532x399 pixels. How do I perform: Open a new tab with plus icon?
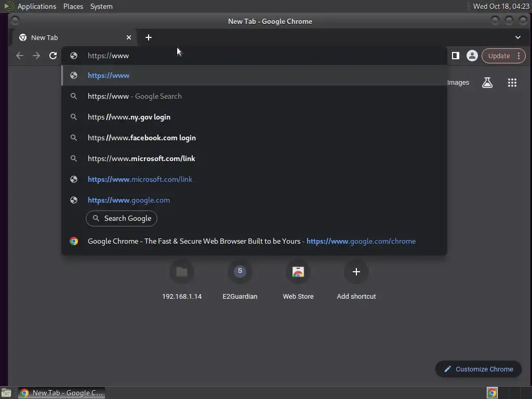pyautogui.click(x=148, y=37)
